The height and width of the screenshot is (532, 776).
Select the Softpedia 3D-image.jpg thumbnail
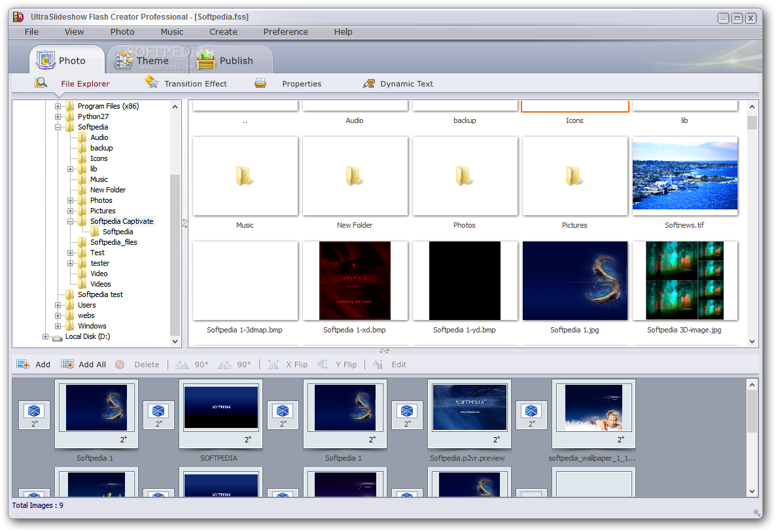pyautogui.click(x=684, y=281)
